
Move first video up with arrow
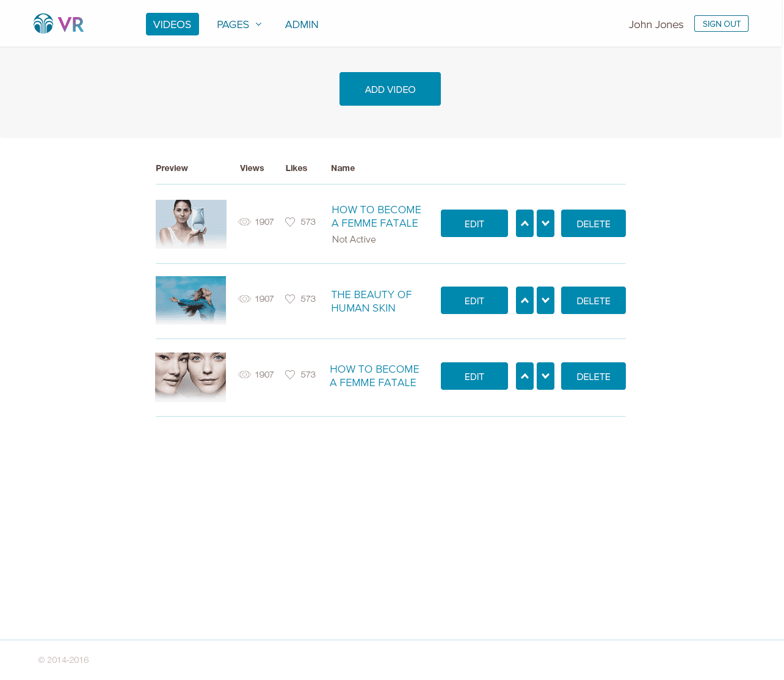(x=524, y=224)
